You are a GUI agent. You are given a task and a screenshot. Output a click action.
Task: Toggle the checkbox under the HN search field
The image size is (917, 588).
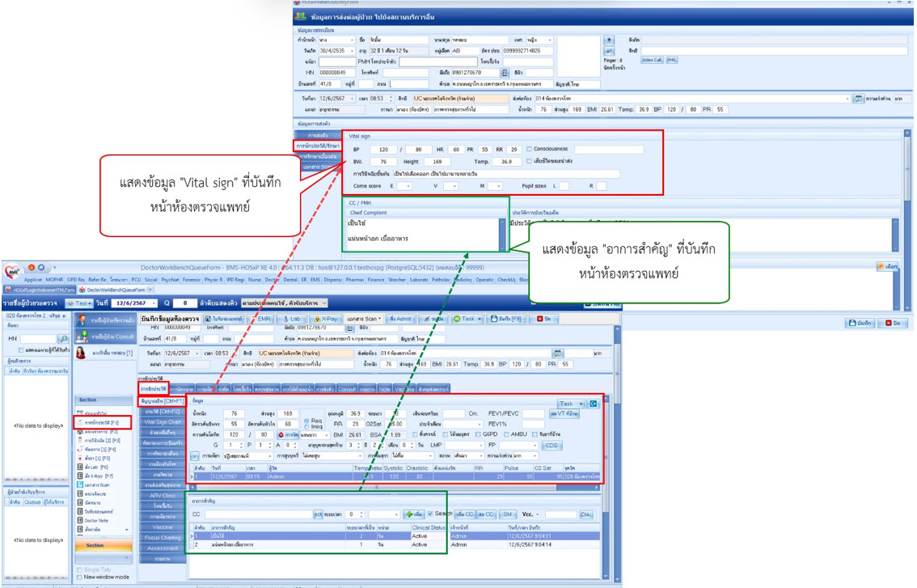[x=22, y=350]
